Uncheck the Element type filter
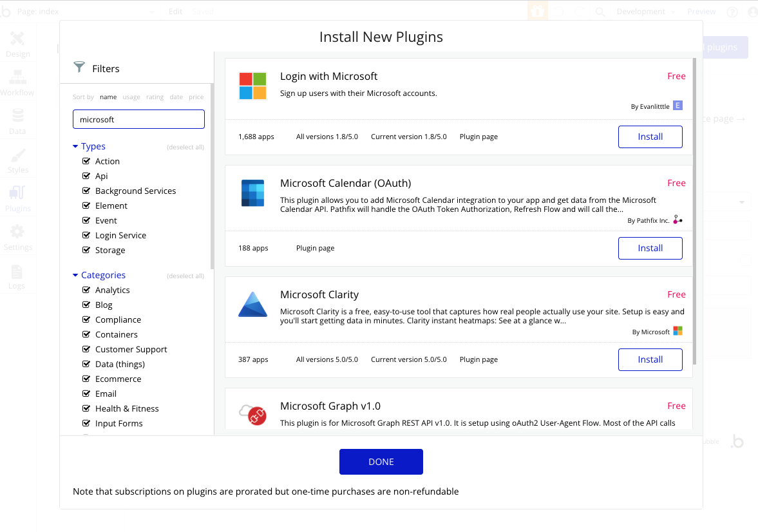The image size is (758, 532). 86,205
